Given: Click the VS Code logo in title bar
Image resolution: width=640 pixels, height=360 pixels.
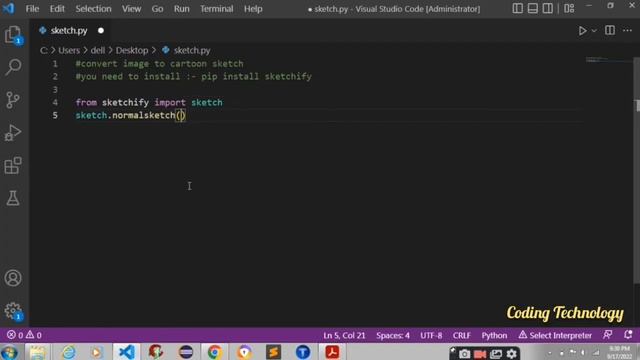Looking at the screenshot, I should pyautogui.click(x=9, y=9).
